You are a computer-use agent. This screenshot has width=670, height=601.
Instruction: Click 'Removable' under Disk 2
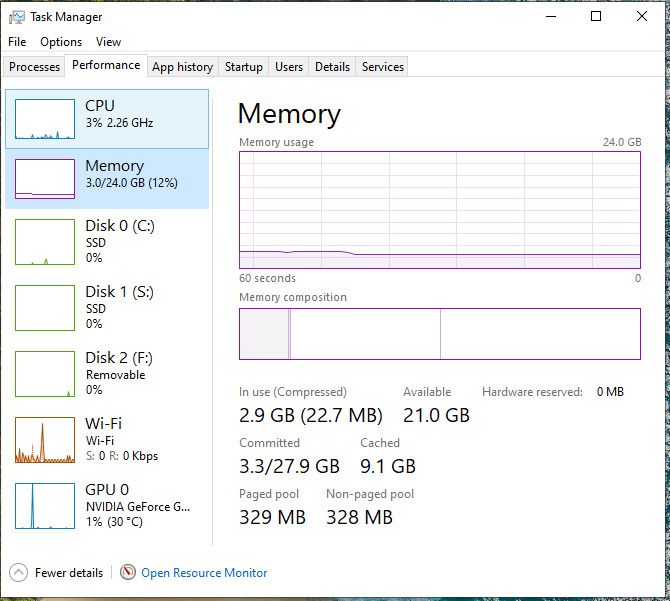115,375
